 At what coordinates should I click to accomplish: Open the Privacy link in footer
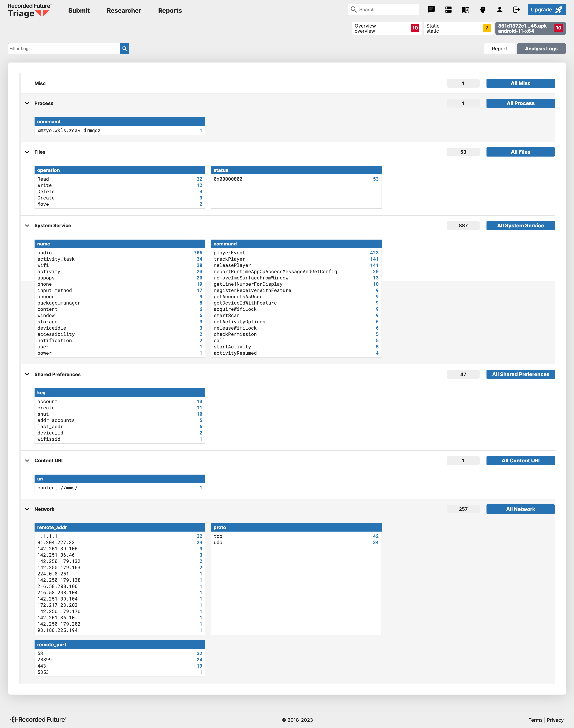pos(555,720)
